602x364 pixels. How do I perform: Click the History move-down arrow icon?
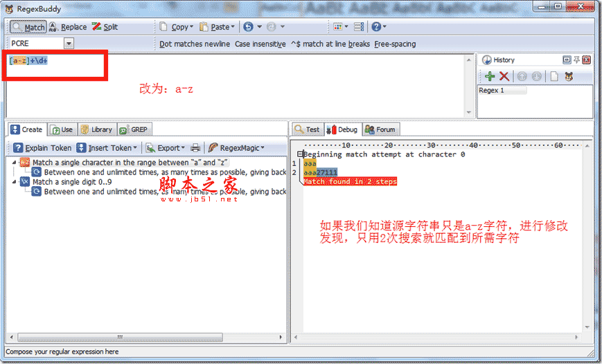[x=536, y=76]
